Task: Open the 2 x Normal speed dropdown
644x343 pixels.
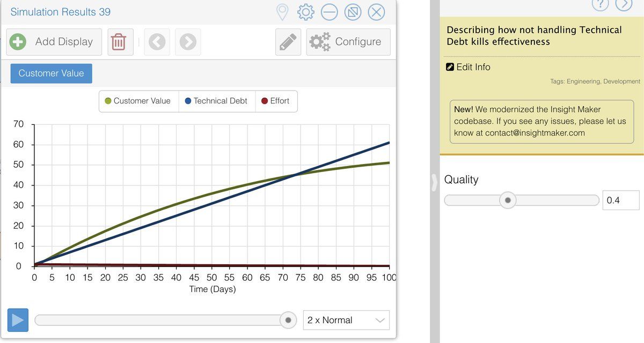Action: [346, 320]
